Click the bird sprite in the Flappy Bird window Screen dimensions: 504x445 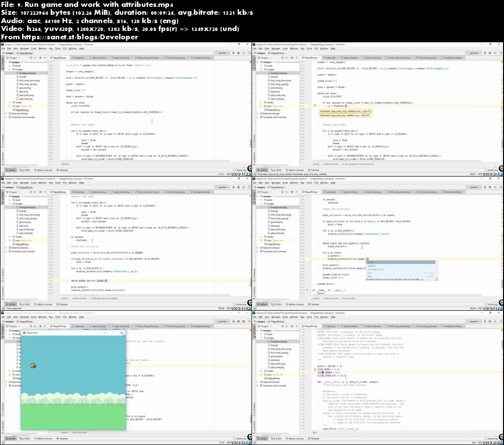point(33,365)
